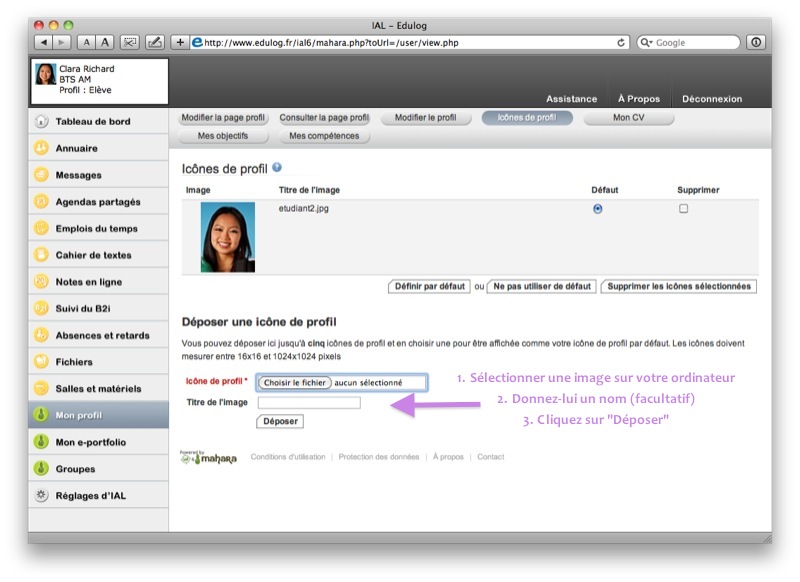This screenshot has height=582, width=800.
Task: Click the Annuaire sidebar icon
Action: (x=42, y=148)
